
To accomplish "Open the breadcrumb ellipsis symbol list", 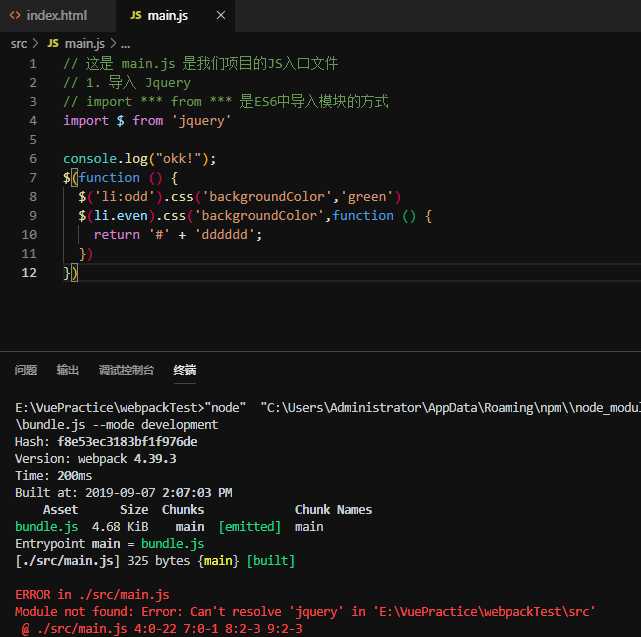I will [126, 44].
